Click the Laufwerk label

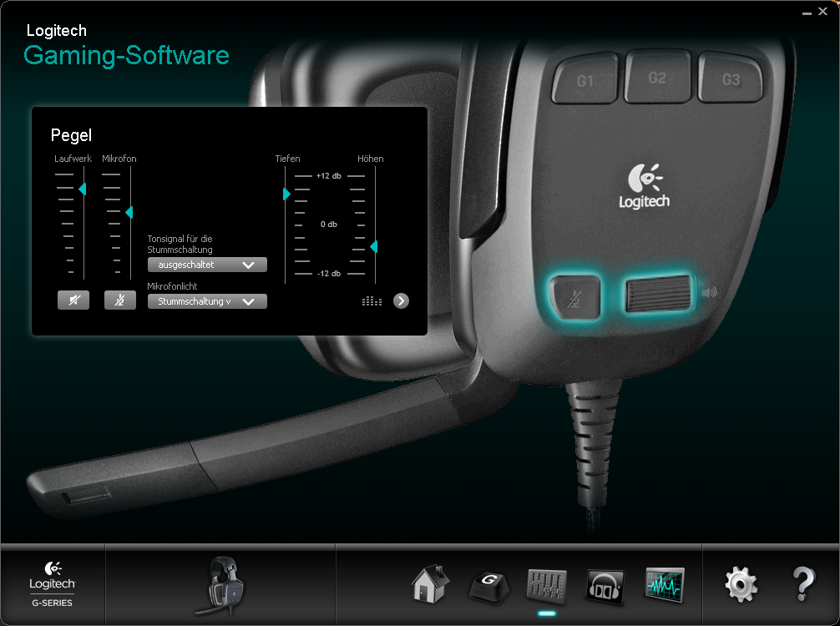pyautogui.click(x=73, y=159)
